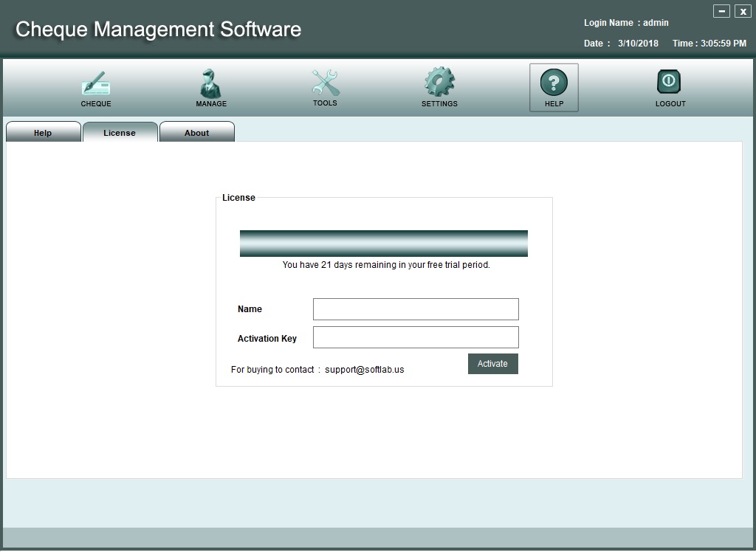Viewport: 756px width, 552px height.
Task: Click the time display in the header
Action: (709, 44)
